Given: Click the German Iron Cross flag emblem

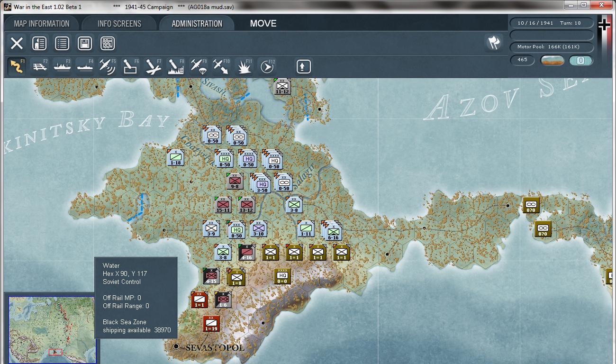Looking at the screenshot, I should point(604,25).
